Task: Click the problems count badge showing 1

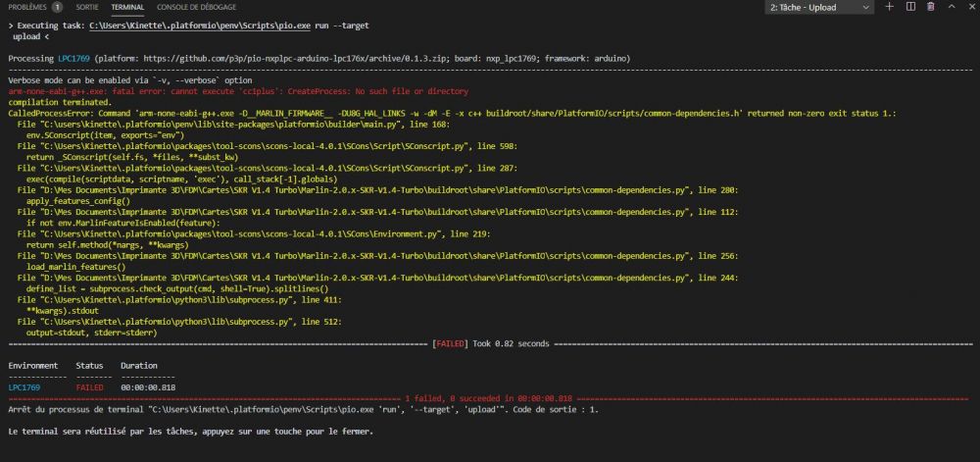Action: tap(57, 7)
